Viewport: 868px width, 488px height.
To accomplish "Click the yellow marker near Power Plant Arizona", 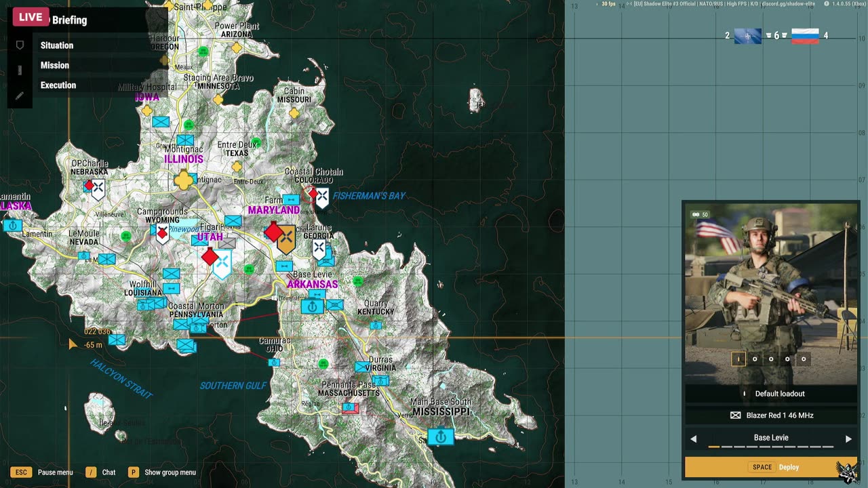I will pyautogui.click(x=236, y=48).
